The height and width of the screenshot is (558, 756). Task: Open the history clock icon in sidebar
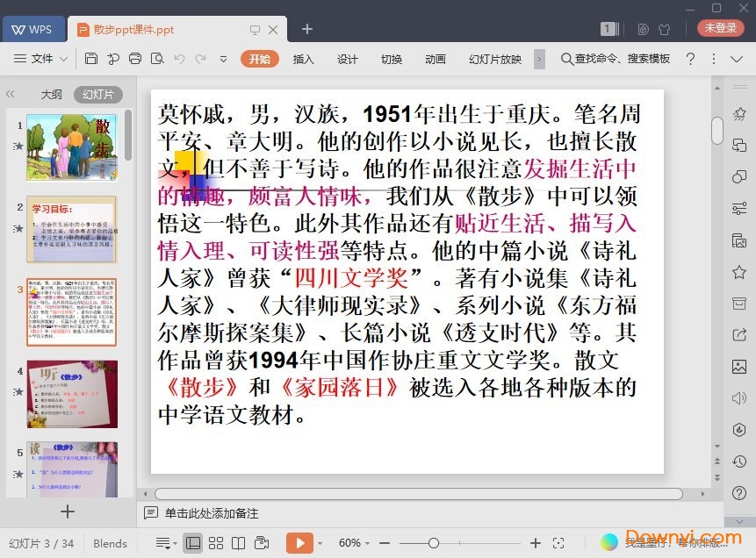point(739,461)
